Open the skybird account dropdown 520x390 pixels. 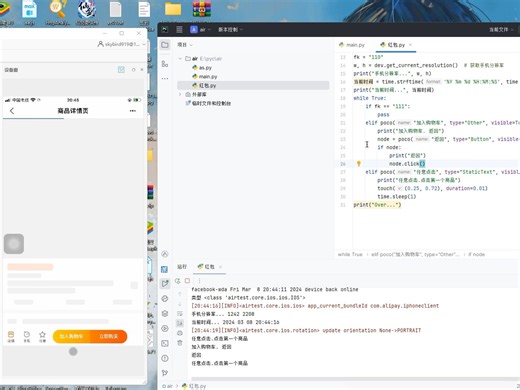tap(122, 44)
